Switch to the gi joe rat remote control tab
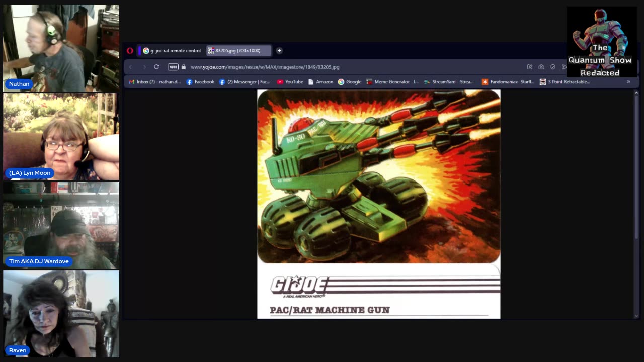The image size is (644, 362). point(171,51)
